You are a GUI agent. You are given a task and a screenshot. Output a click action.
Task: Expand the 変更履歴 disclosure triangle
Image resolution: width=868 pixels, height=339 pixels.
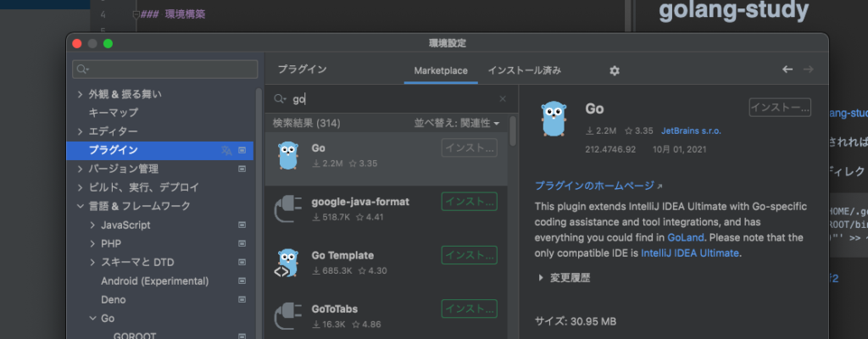point(541,278)
